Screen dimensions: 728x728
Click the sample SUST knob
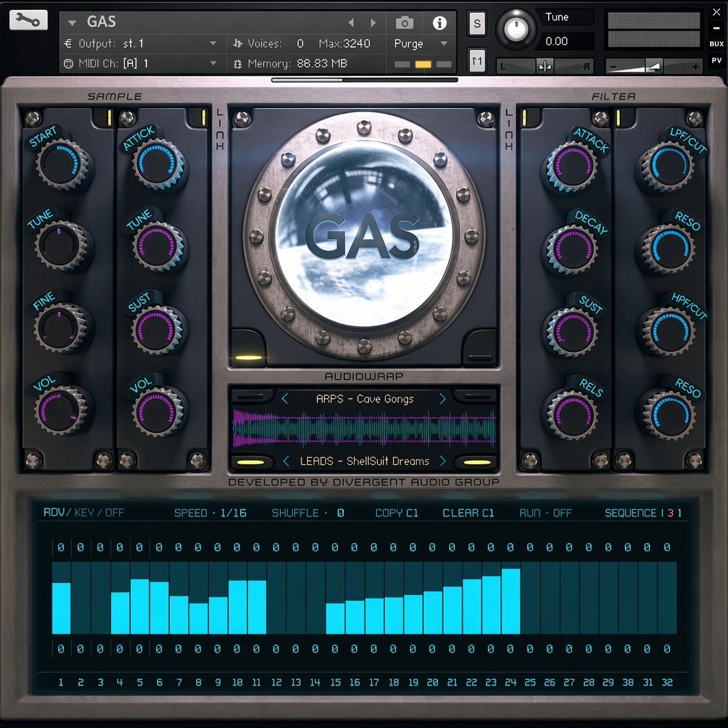coord(158,328)
